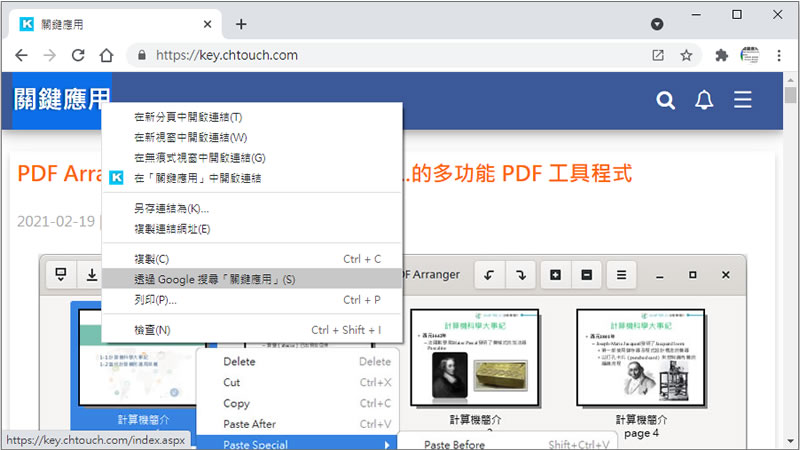800x450 pixels.
Task: Open the browser home page icon
Action: (x=107, y=55)
